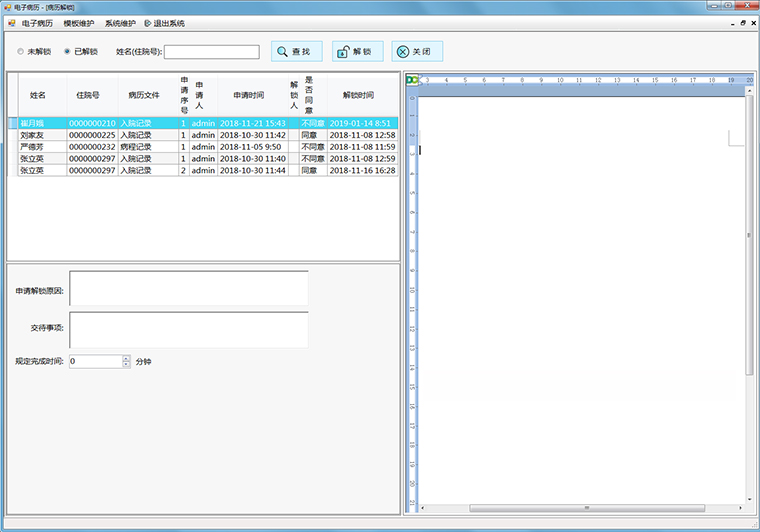This screenshot has height=532, width=760.
Task: Click the magnifier icon on 查找 button
Action: 283,52
